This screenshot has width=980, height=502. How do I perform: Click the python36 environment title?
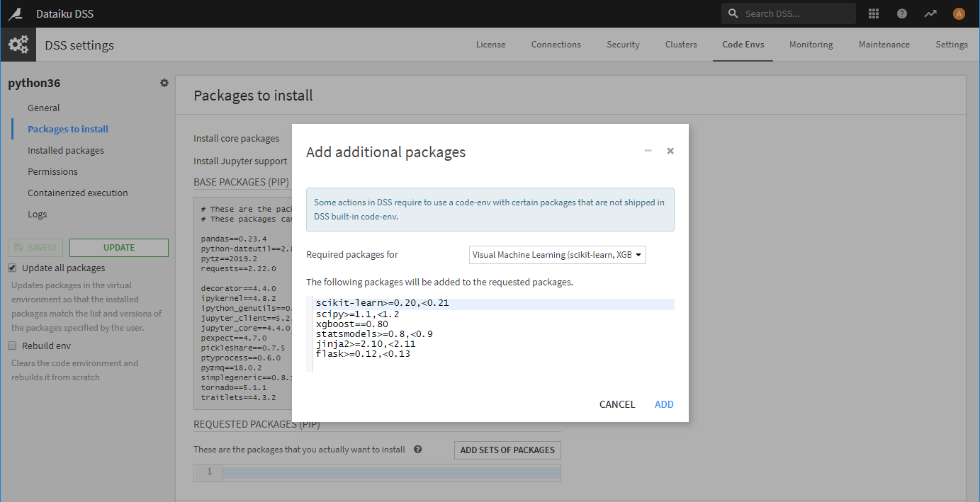pyautogui.click(x=34, y=83)
